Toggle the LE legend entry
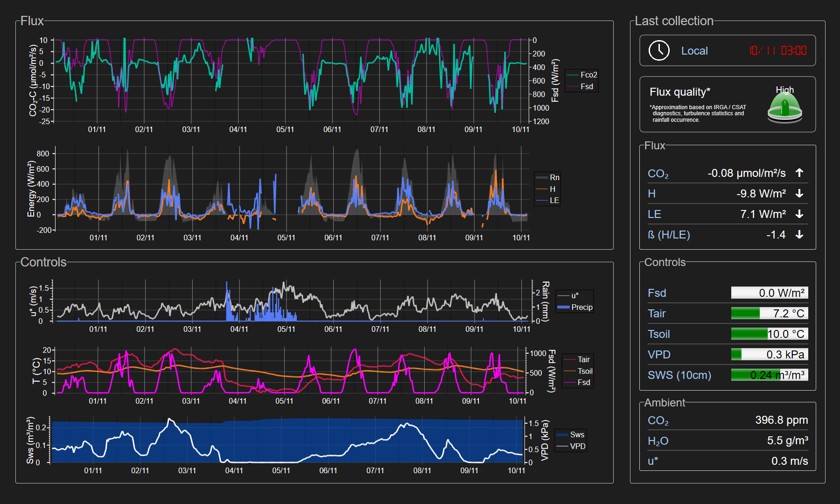The image size is (840, 504). coord(548,200)
